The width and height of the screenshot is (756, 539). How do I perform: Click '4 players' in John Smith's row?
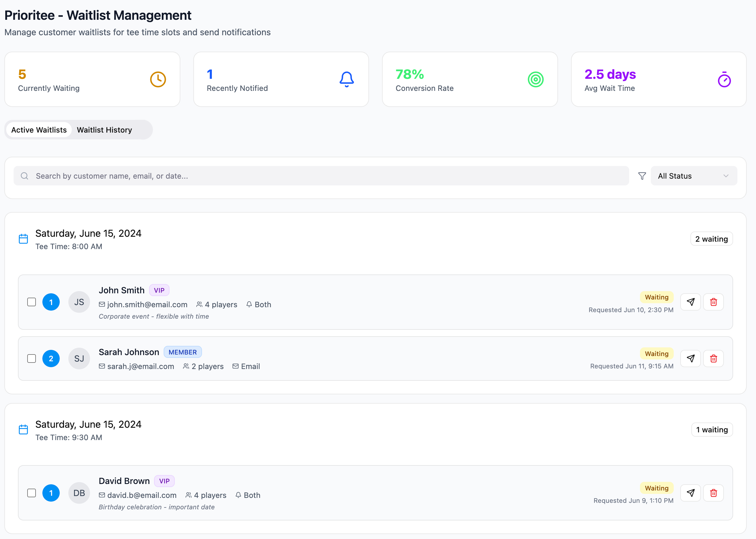click(221, 304)
